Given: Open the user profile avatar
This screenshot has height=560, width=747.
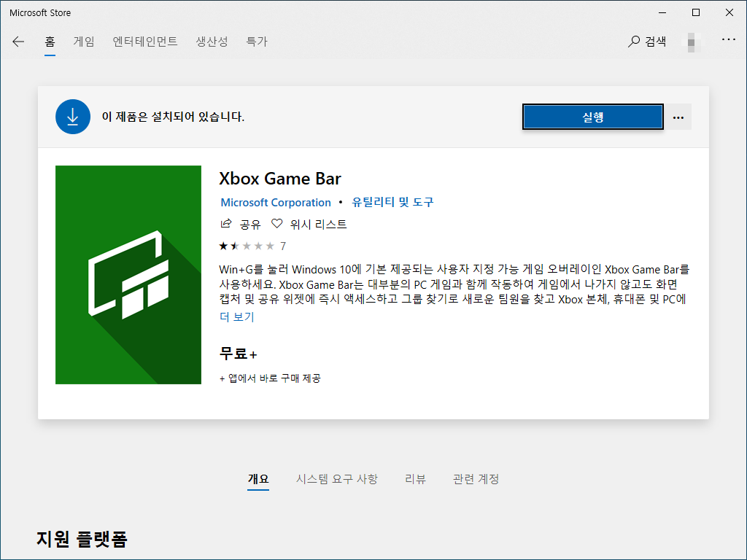Looking at the screenshot, I should point(692,42).
